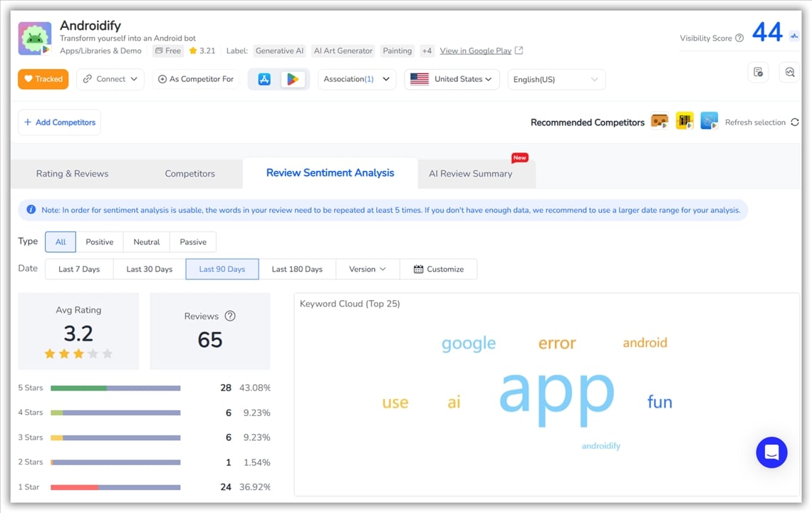Choose the Last 30 Days date range

[150, 269]
